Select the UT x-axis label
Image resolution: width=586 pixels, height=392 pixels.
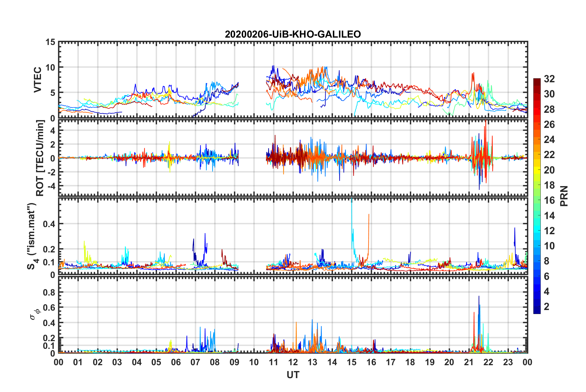tap(293, 375)
